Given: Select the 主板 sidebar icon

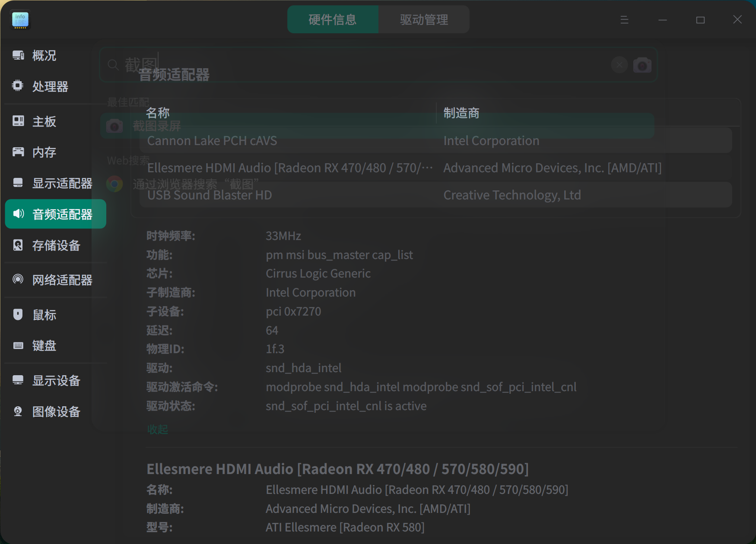Looking at the screenshot, I should coord(44,121).
